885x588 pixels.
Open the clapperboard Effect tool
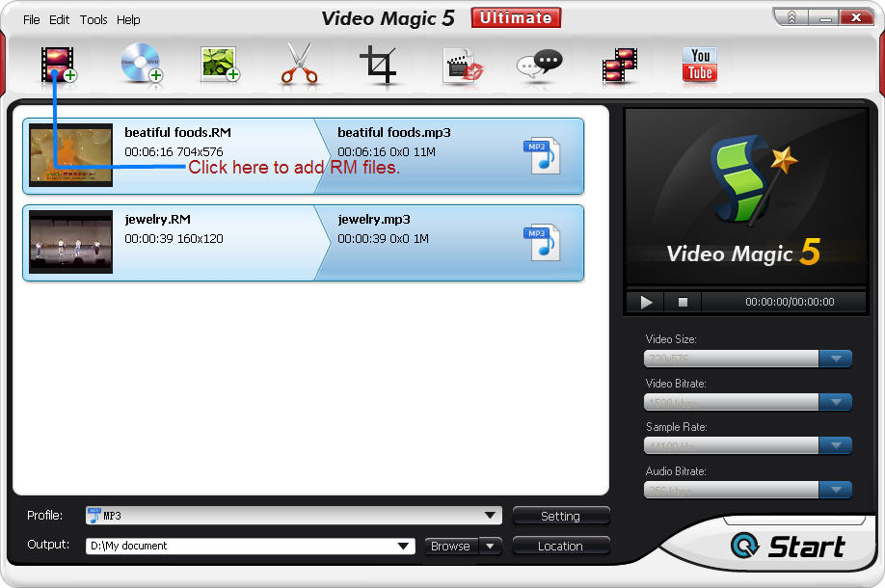click(x=462, y=66)
